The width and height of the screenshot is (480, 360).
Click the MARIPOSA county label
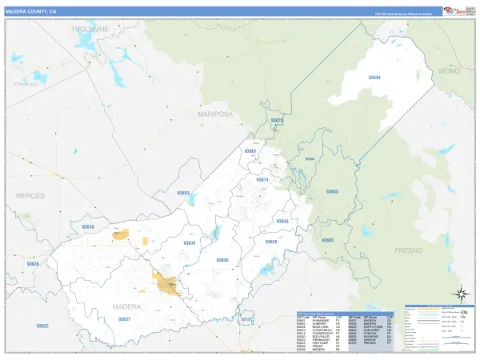click(215, 114)
